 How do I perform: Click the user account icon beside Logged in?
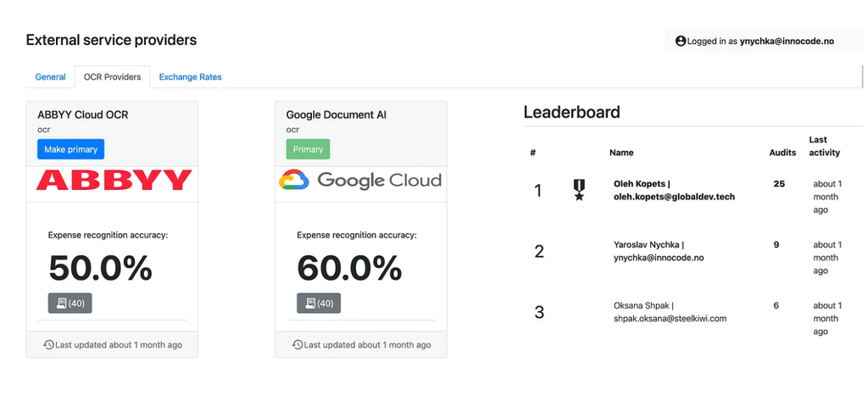pos(681,41)
